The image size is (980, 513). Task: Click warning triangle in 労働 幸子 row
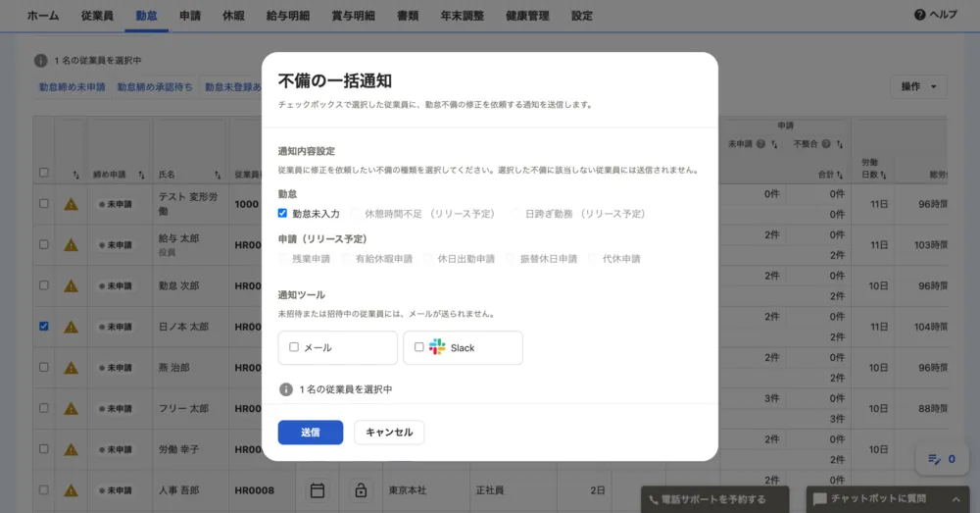tap(72, 449)
